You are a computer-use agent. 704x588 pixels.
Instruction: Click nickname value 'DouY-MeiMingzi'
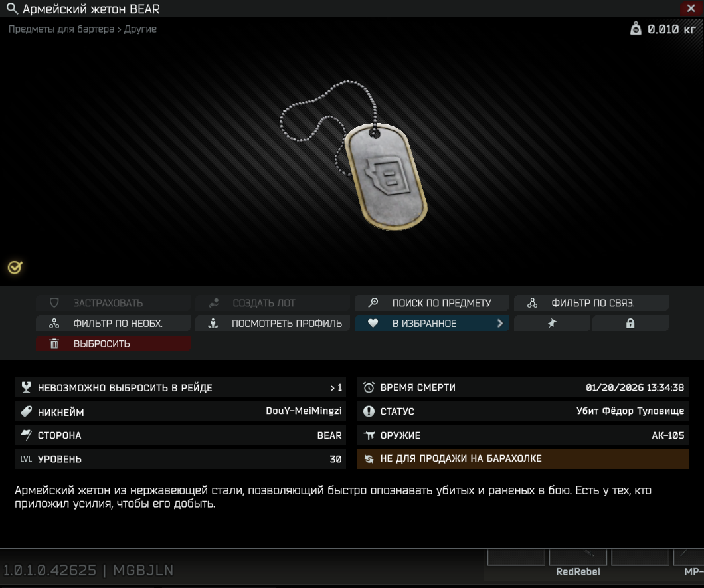click(x=304, y=411)
